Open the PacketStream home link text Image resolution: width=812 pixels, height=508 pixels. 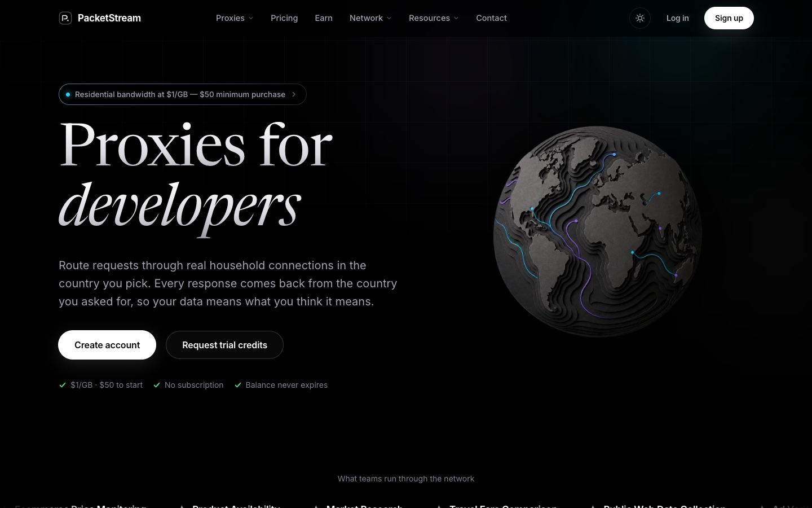click(x=109, y=18)
